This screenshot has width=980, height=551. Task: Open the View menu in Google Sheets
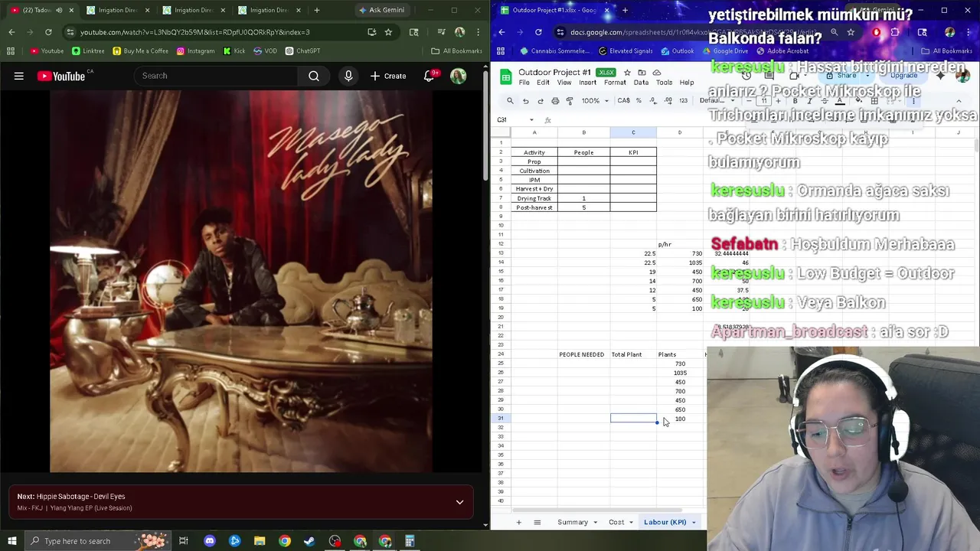(x=564, y=83)
